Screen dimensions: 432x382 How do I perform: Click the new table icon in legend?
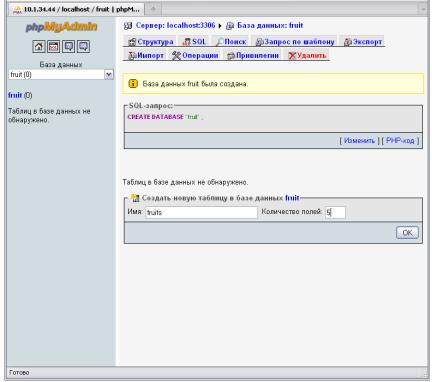pyautogui.click(x=135, y=198)
